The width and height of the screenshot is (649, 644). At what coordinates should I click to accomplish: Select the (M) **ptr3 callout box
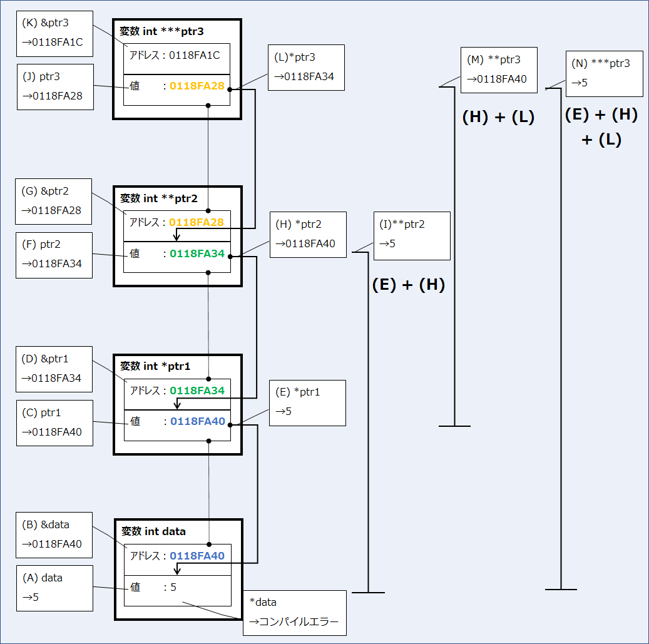pos(499,70)
